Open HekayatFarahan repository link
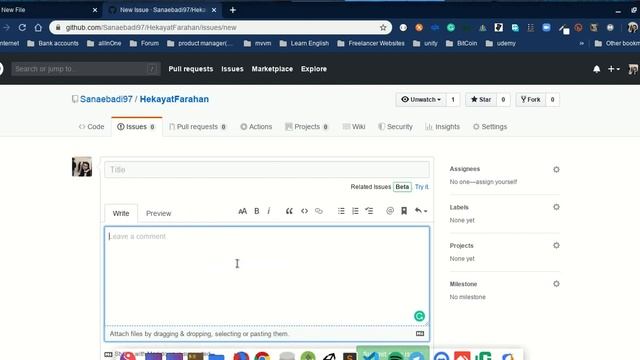The width and height of the screenshot is (640, 360). pos(174,99)
